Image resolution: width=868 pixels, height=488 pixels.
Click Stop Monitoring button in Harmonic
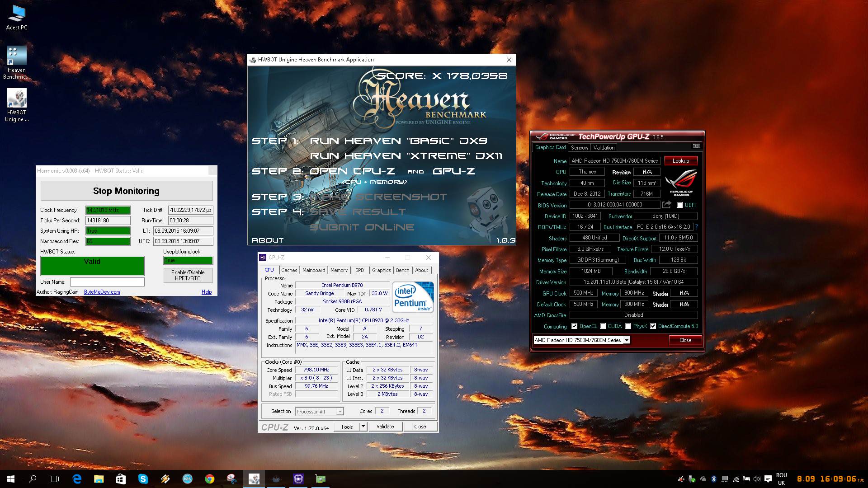coord(127,191)
